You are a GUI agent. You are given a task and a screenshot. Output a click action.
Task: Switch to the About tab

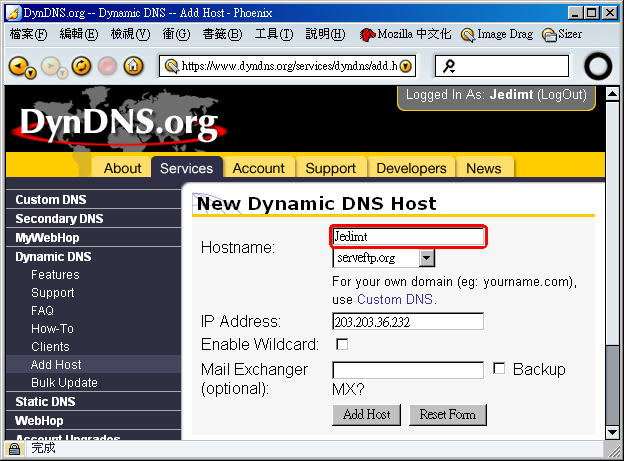(122, 168)
